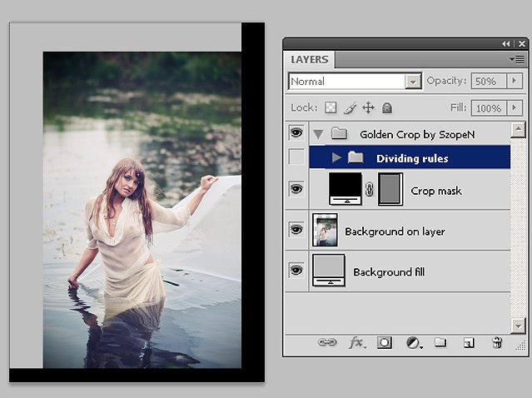The width and height of the screenshot is (532, 398).
Task: Click the Dividing rules folder icon
Action: (x=355, y=157)
